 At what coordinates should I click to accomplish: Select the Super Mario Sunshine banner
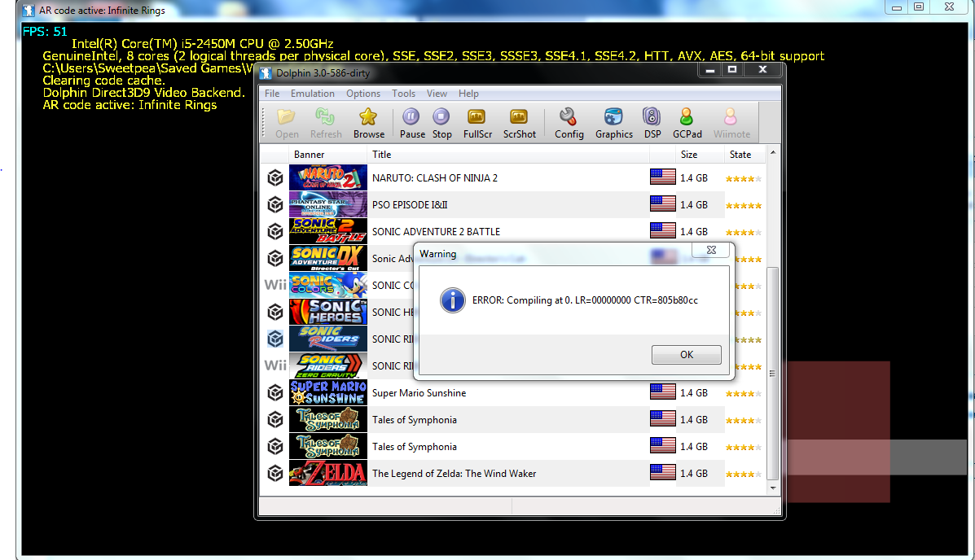(328, 392)
